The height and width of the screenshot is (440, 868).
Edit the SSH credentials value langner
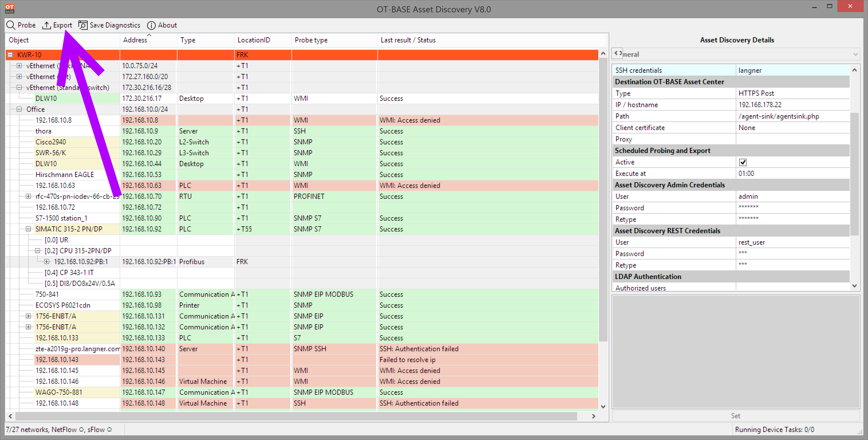click(792, 70)
